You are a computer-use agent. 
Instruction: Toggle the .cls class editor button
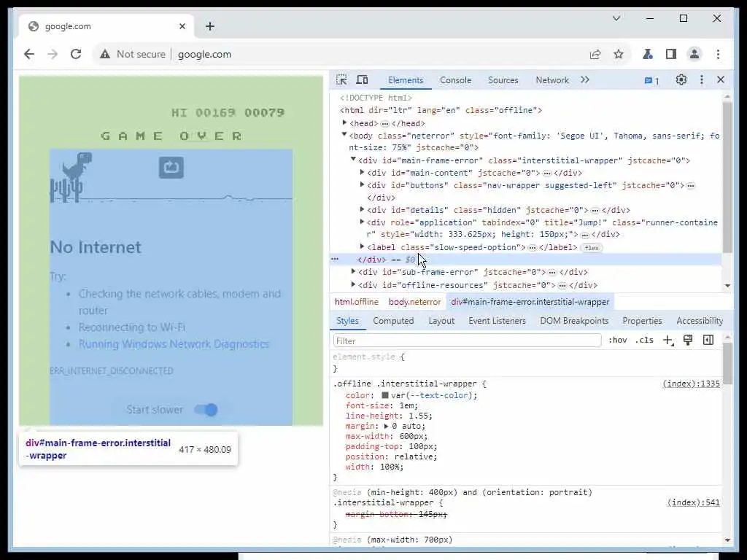(644, 340)
